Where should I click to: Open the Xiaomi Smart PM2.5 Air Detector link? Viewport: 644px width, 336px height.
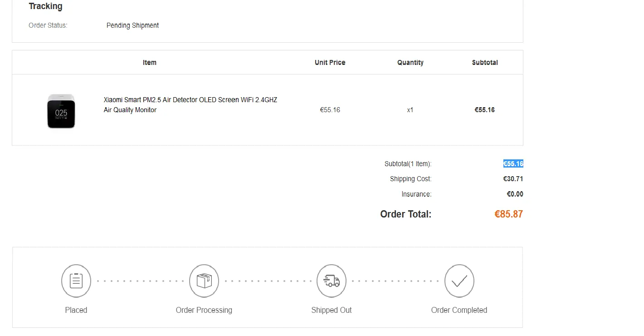coord(190,105)
